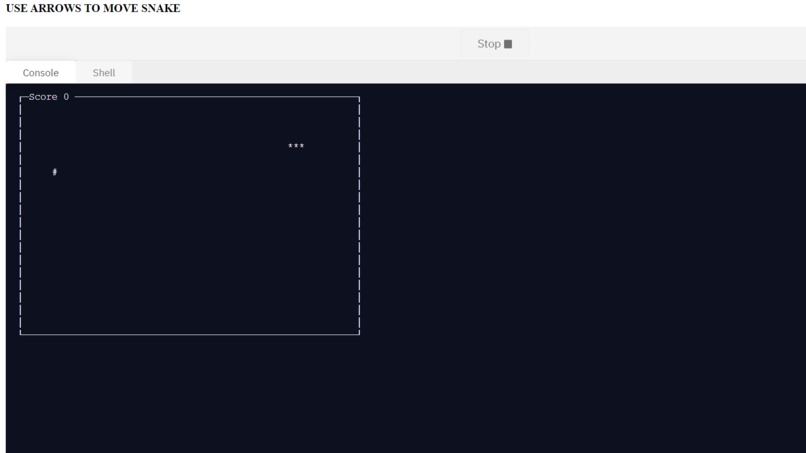Open the Shell tab

tap(104, 73)
